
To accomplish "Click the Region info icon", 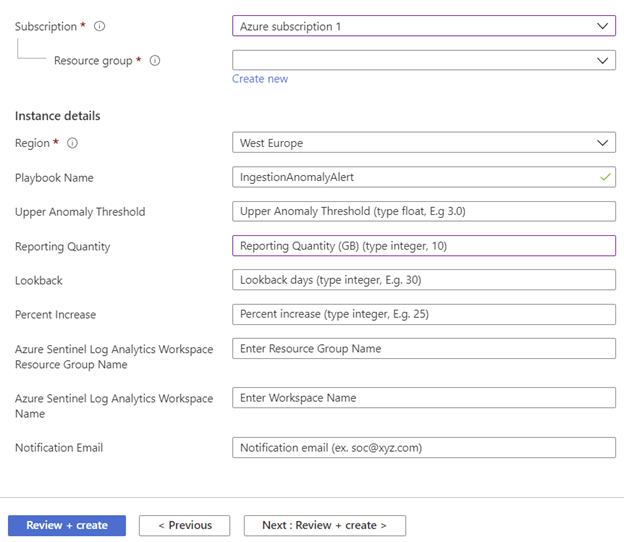I will pos(72,143).
